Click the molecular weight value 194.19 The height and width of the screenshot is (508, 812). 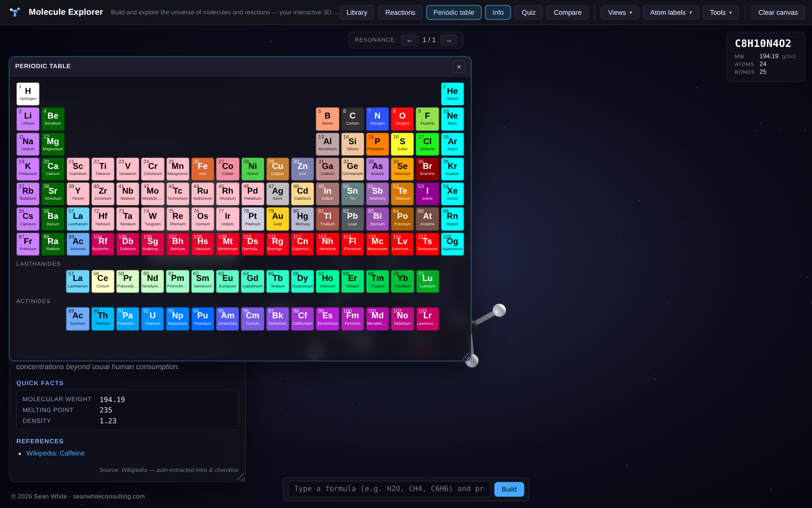tap(112, 399)
